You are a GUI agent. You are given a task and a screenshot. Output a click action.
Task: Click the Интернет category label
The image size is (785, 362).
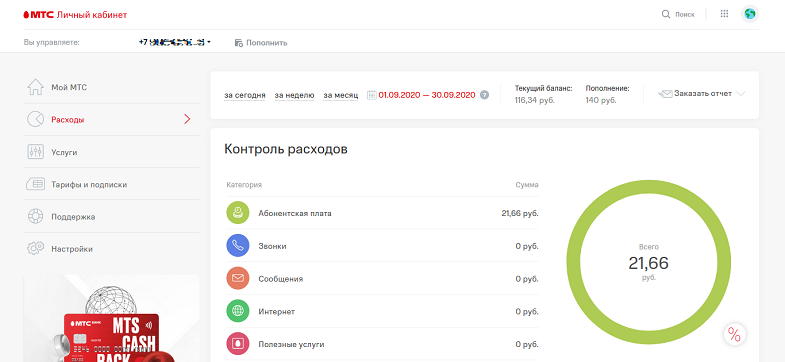pyautogui.click(x=277, y=312)
